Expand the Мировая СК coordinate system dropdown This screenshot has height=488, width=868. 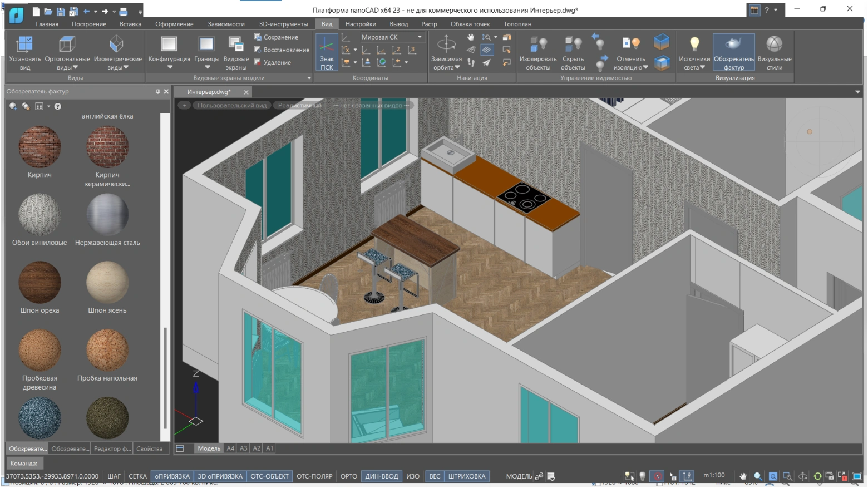pos(420,37)
